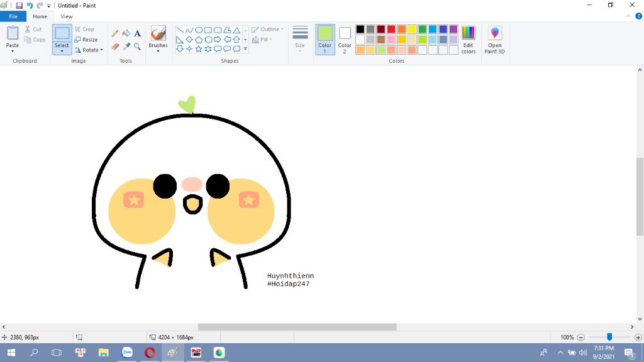The width and height of the screenshot is (644, 362).
Task: Click Shapes gallery row-down arrow
Action: (x=245, y=40)
